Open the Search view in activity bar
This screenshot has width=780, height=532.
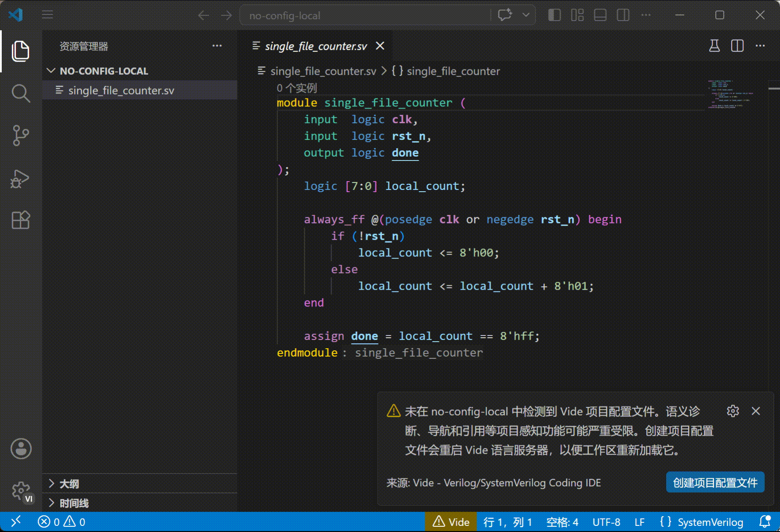point(21,93)
